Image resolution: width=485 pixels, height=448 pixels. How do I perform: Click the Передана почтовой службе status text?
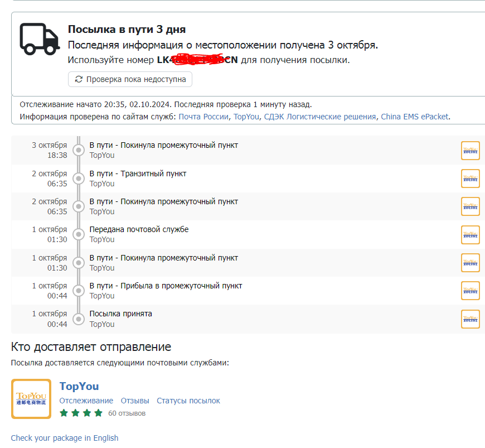(x=139, y=229)
